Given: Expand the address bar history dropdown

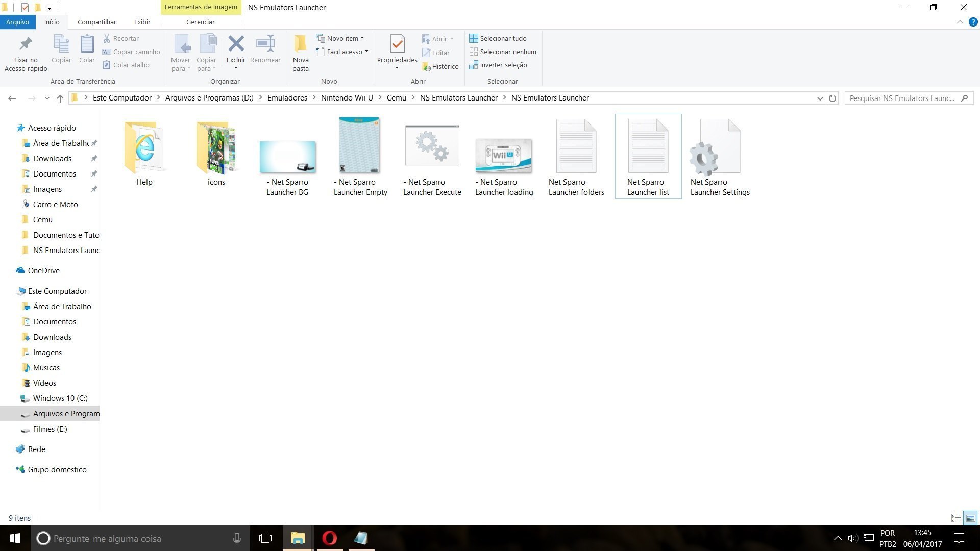Looking at the screenshot, I should [x=820, y=98].
